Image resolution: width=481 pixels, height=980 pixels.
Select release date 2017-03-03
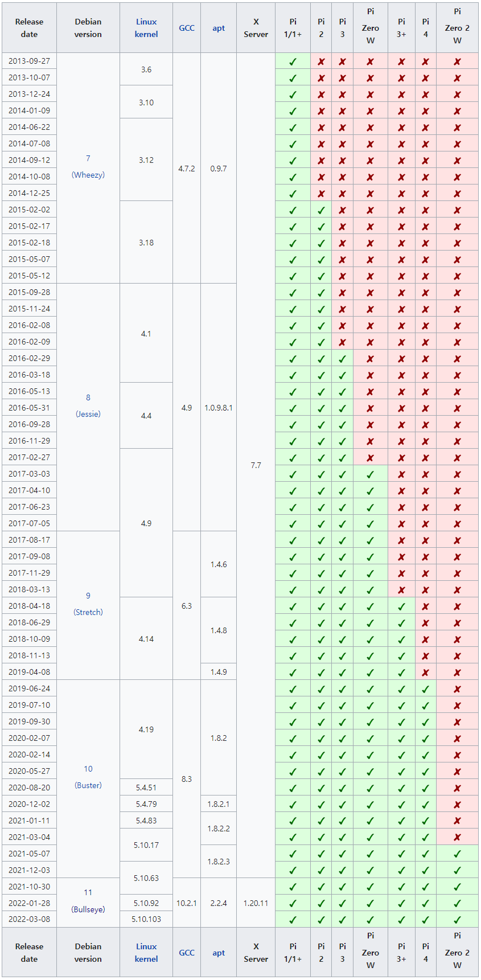29,474
